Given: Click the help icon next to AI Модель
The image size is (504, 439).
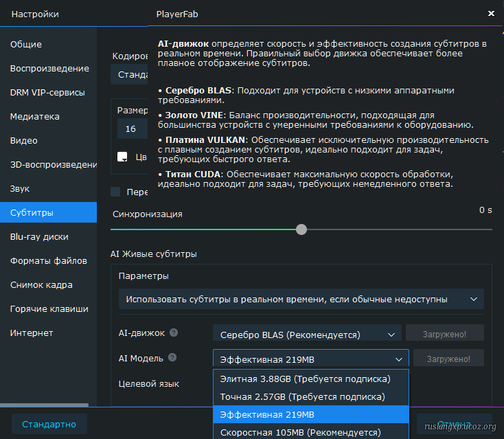Looking at the screenshot, I should tap(172, 358).
